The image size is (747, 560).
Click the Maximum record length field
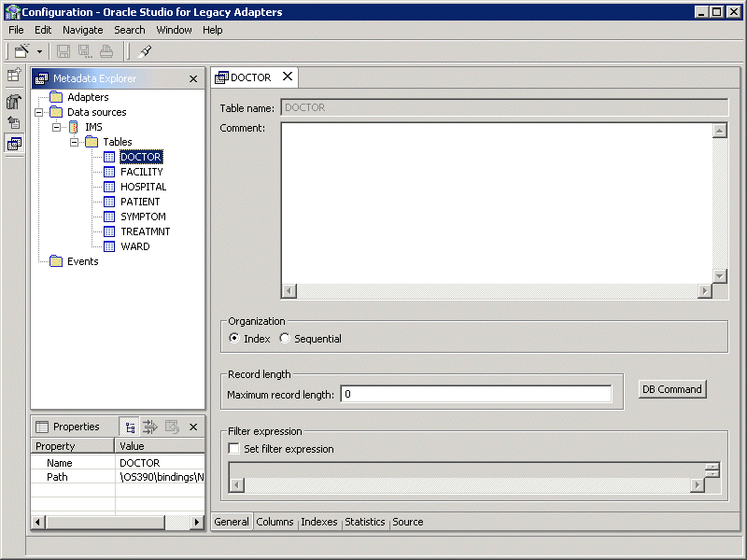point(476,394)
